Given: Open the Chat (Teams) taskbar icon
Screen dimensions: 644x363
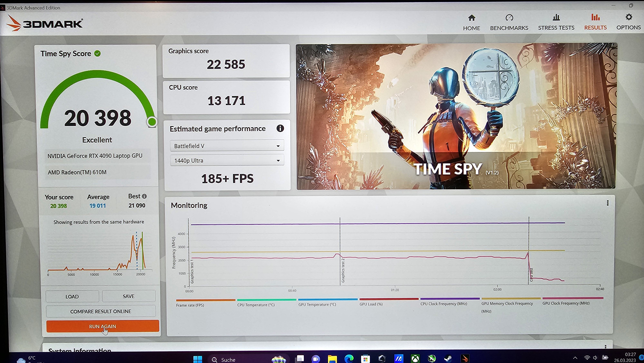Looking at the screenshot, I should (x=316, y=359).
